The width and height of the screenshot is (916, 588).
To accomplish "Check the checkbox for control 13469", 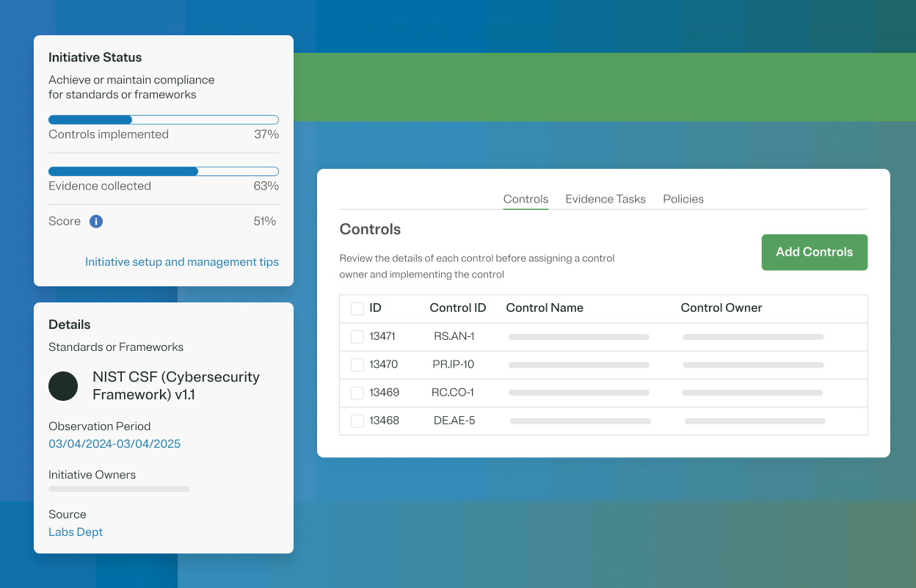I will [x=357, y=393].
